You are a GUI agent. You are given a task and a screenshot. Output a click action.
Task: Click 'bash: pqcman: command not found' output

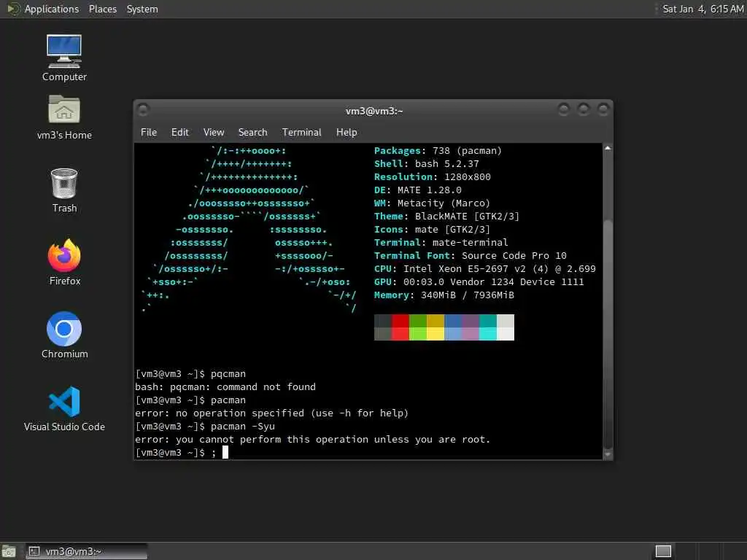[225, 387]
